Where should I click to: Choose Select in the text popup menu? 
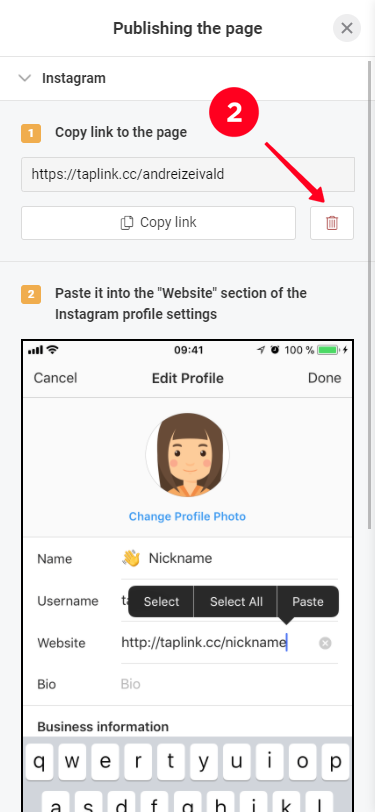[161, 602]
